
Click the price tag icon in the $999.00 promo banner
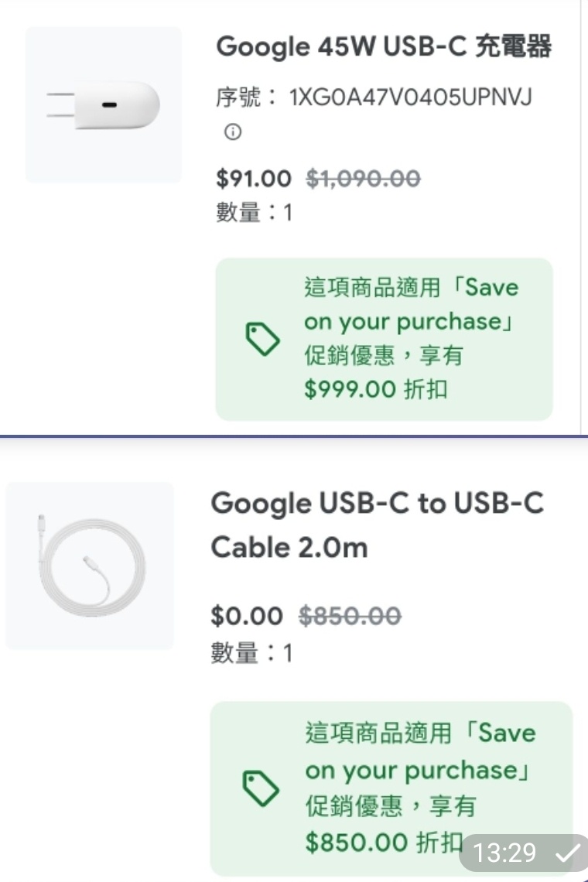point(262,339)
